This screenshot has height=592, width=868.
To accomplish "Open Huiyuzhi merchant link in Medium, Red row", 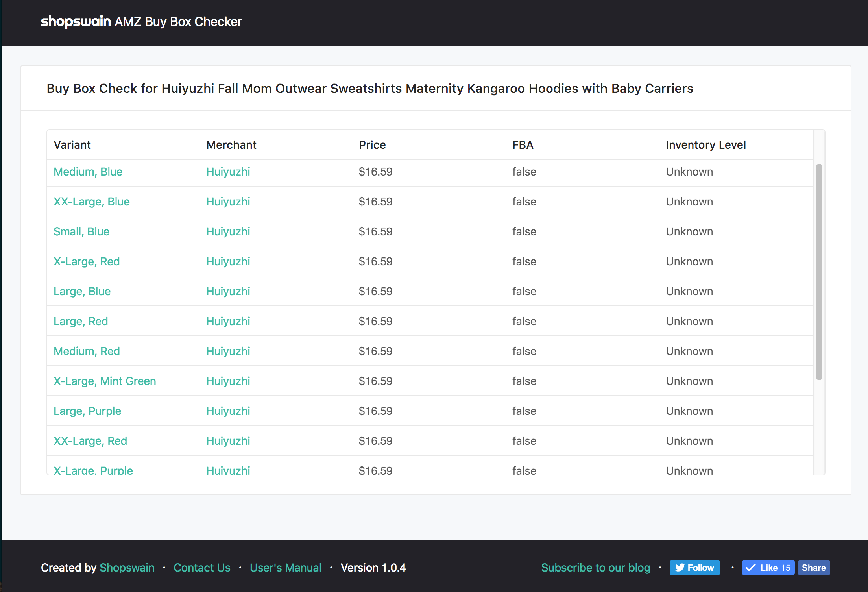I will [228, 351].
